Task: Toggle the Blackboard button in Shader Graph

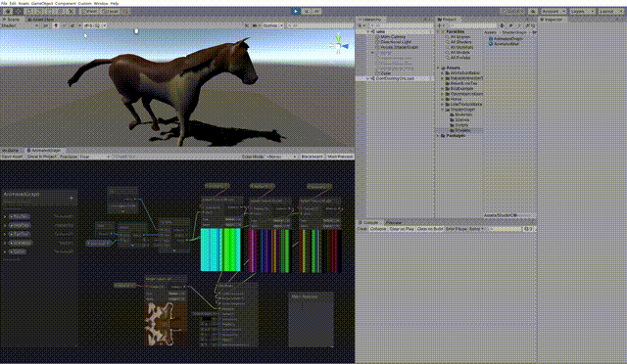Action: [x=312, y=157]
